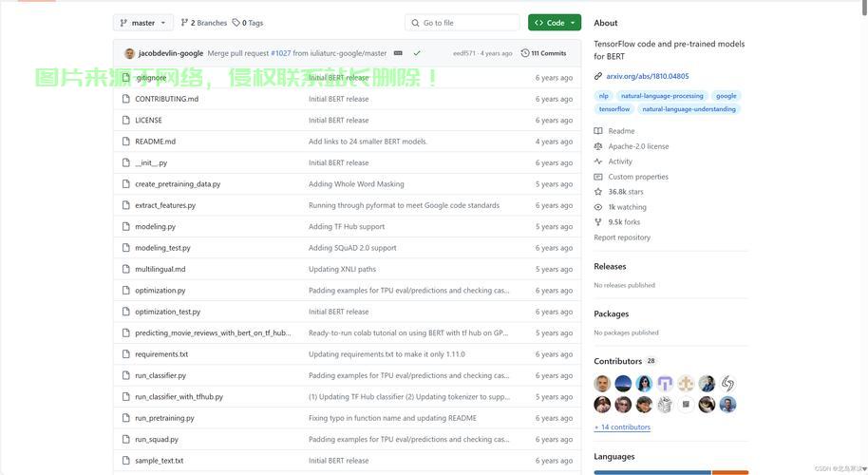868x475 pixels.
Task: Open optimization_test.py file
Action: coord(168,312)
